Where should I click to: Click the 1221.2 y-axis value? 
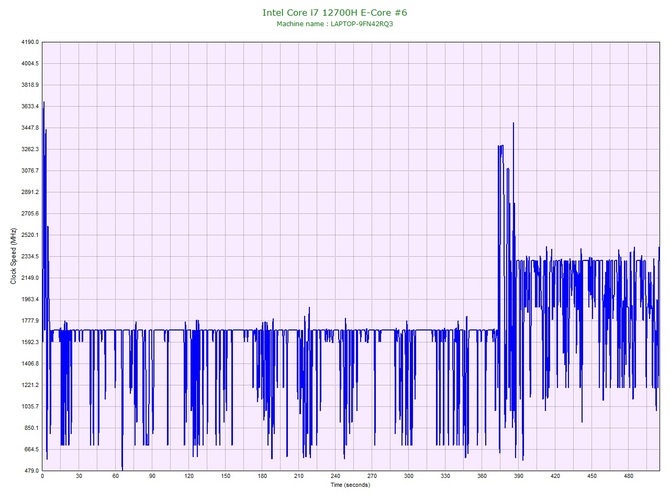pyautogui.click(x=30, y=385)
